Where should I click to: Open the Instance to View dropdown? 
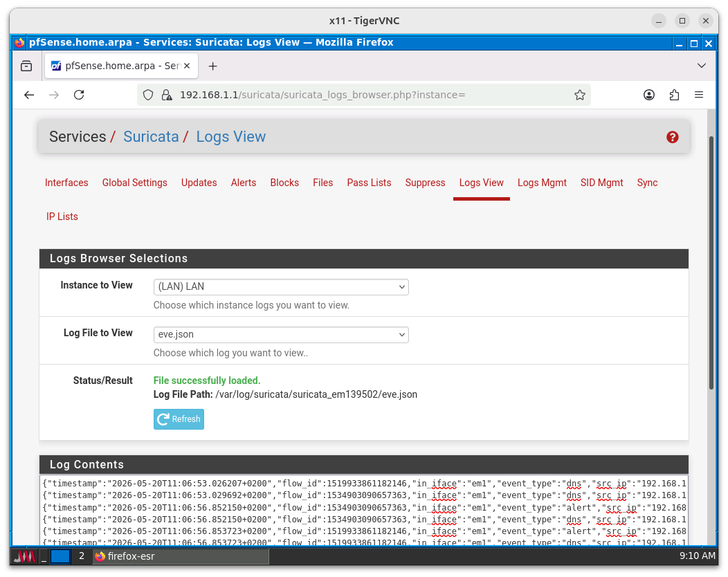281,287
